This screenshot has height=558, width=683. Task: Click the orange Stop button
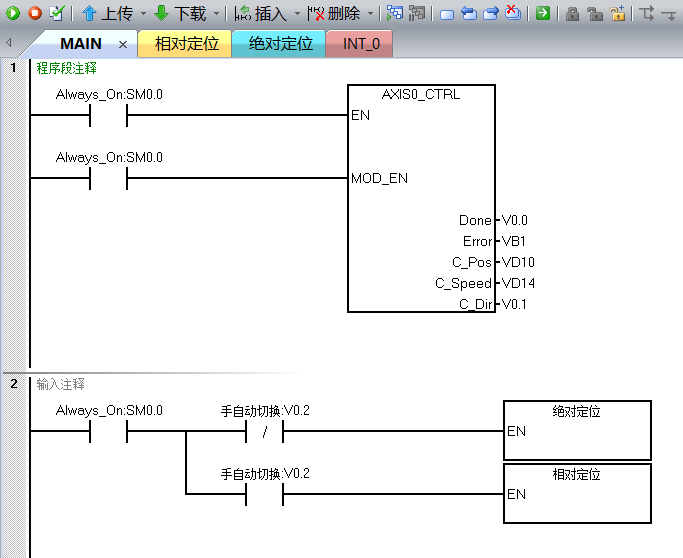pos(35,14)
